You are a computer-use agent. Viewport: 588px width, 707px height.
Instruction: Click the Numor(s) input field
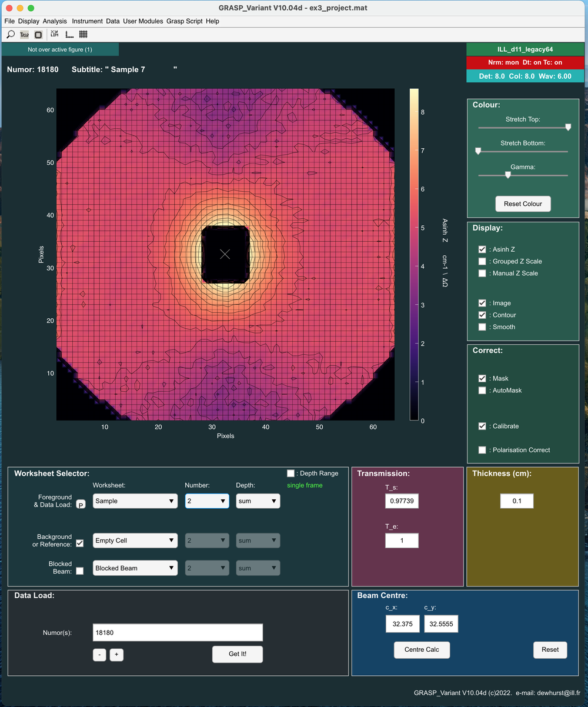coord(178,633)
